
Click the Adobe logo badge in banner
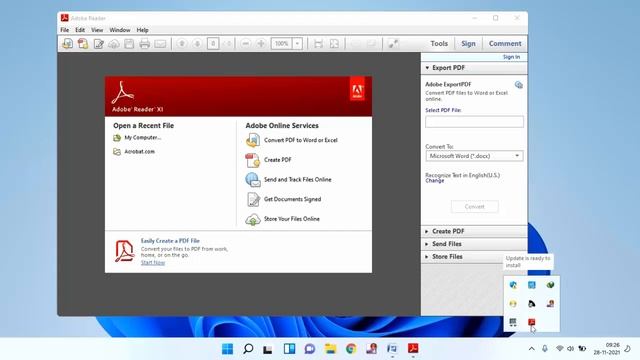click(357, 90)
